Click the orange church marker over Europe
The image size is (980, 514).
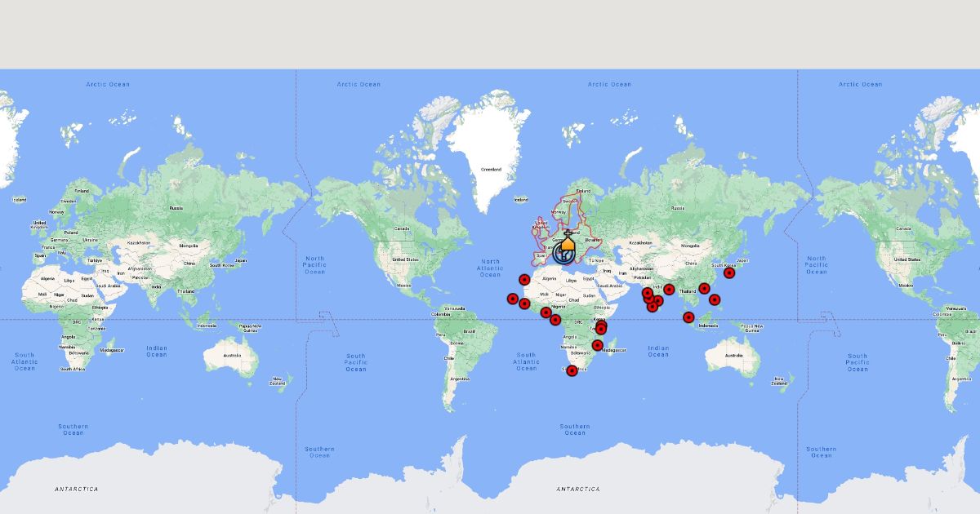(x=568, y=242)
